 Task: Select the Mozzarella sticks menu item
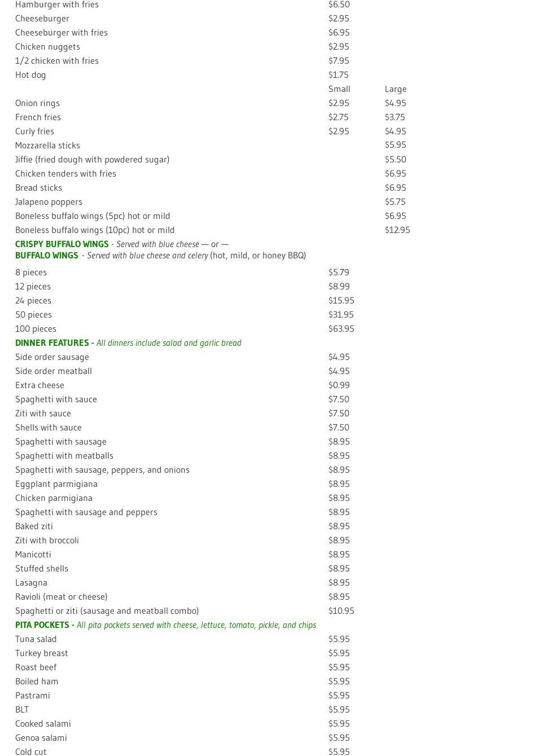47,146
